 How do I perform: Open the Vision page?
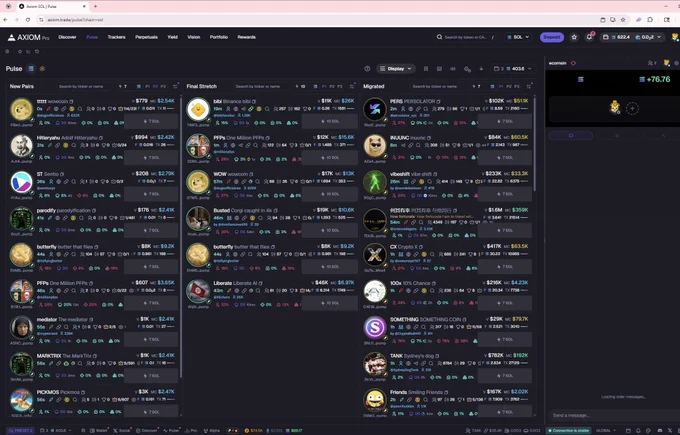click(193, 37)
